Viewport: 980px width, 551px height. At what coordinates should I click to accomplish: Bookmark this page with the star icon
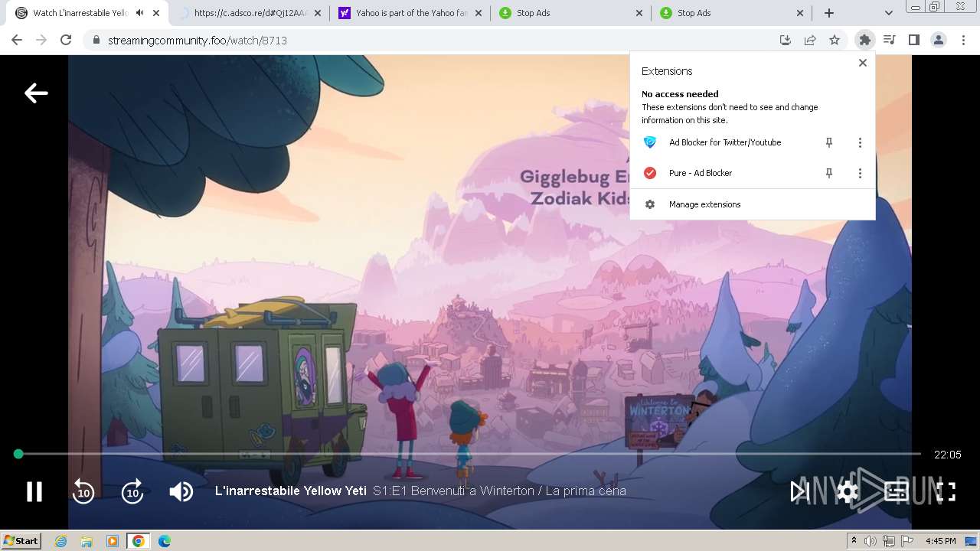(835, 40)
